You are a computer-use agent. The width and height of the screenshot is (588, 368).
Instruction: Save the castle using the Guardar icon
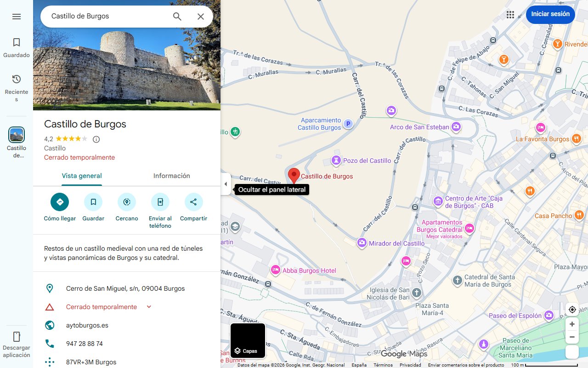(93, 201)
